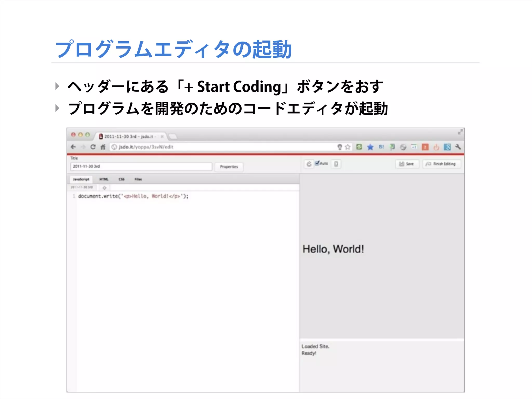
Task: Click the green zoom window button
Action: coord(88,135)
